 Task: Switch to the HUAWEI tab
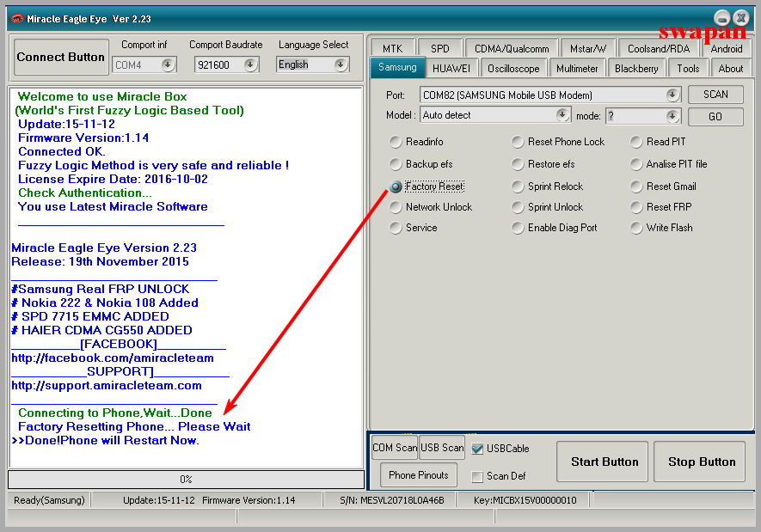pos(451,69)
